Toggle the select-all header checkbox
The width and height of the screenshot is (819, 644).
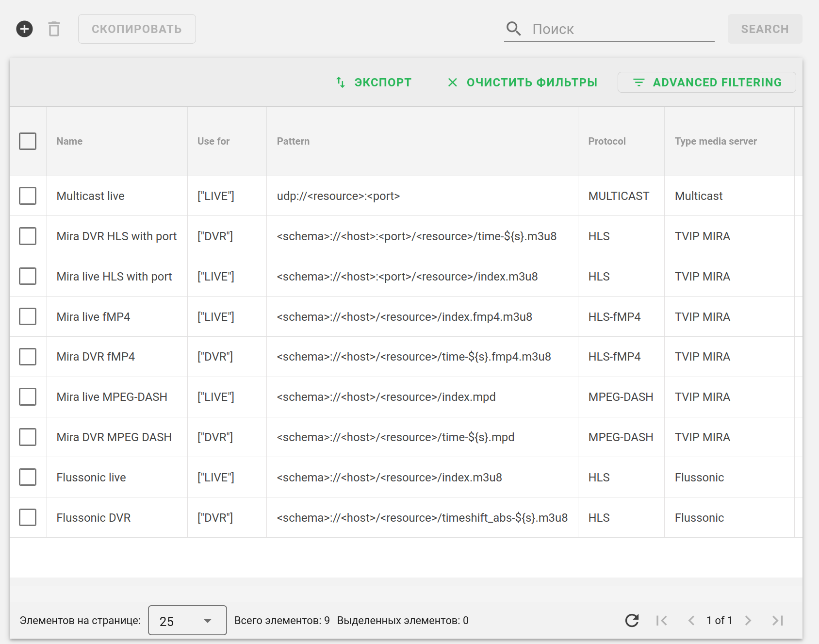28,141
